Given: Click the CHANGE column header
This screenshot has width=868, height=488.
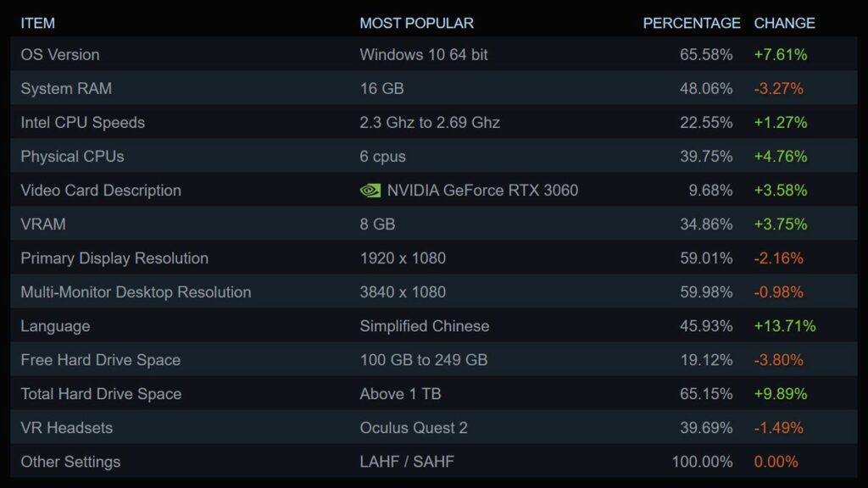Looking at the screenshot, I should point(784,23).
